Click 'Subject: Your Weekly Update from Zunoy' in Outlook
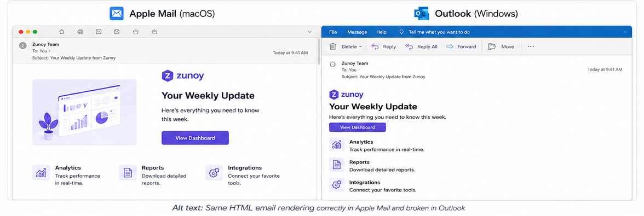644x216 pixels. tap(383, 77)
